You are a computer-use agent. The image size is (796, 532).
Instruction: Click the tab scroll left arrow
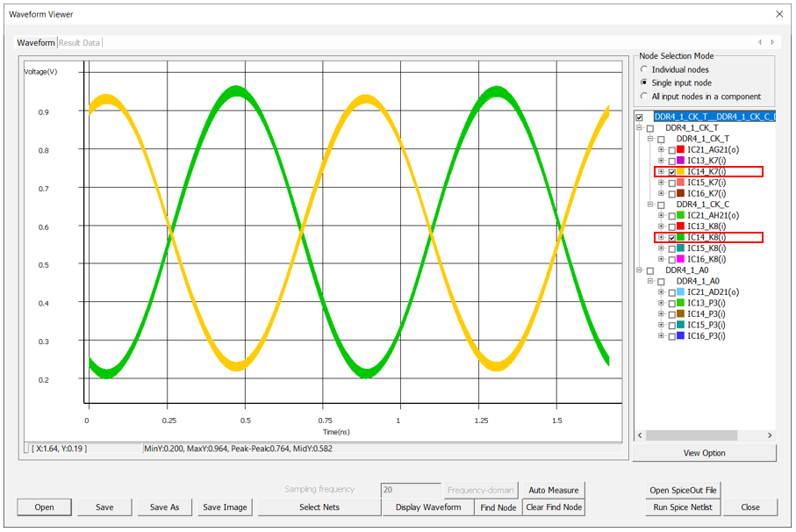click(760, 42)
